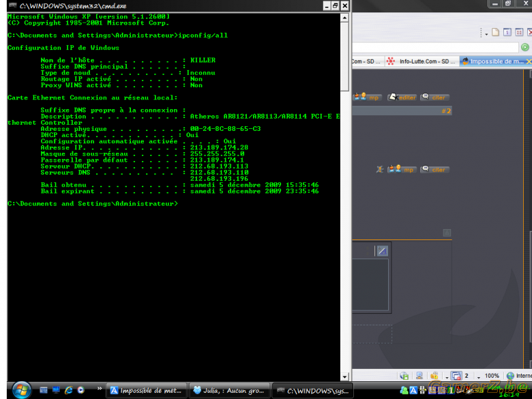This screenshot has width=532, height=399.
Task: Click the Internet zone globe icon
Action: (510, 376)
